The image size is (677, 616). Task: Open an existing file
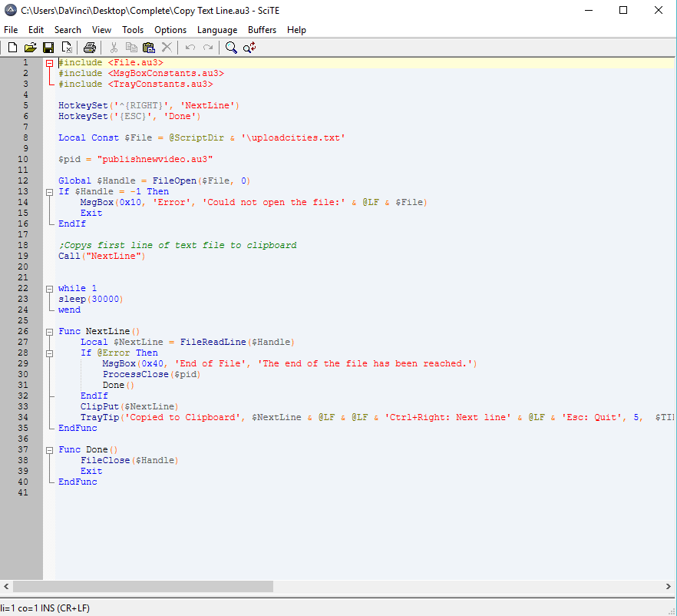[x=30, y=47]
